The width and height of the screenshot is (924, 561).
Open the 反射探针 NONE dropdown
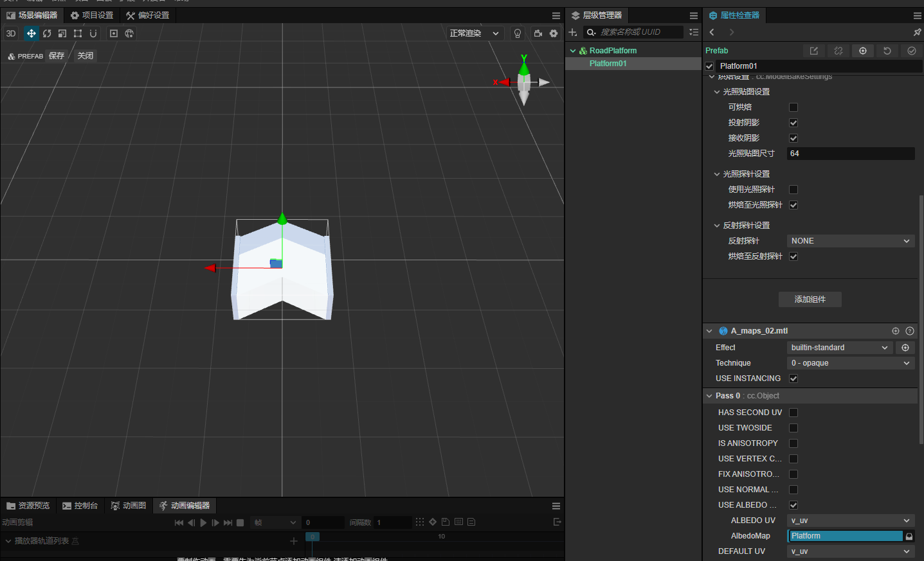pos(851,241)
